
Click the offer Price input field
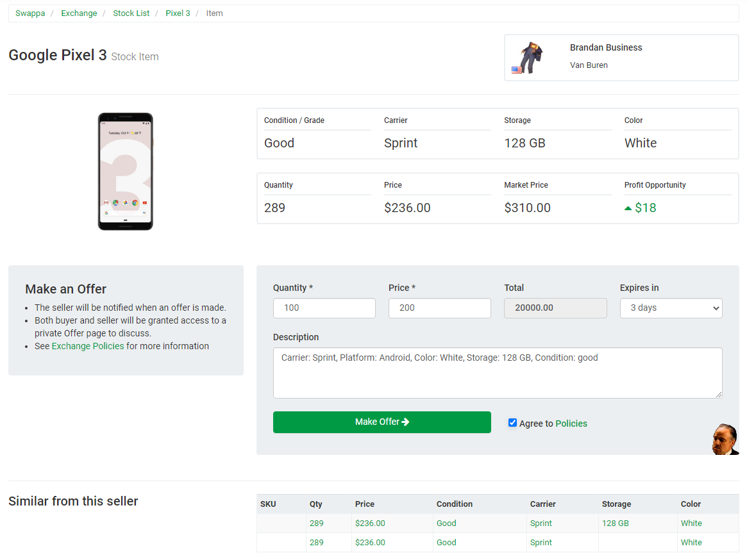click(x=440, y=308)
